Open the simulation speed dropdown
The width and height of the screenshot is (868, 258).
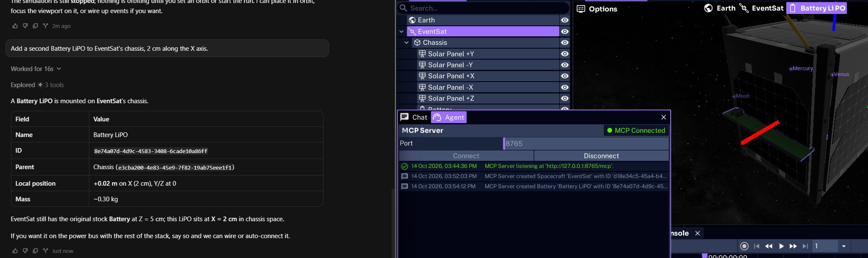click(x=844, y=246)
